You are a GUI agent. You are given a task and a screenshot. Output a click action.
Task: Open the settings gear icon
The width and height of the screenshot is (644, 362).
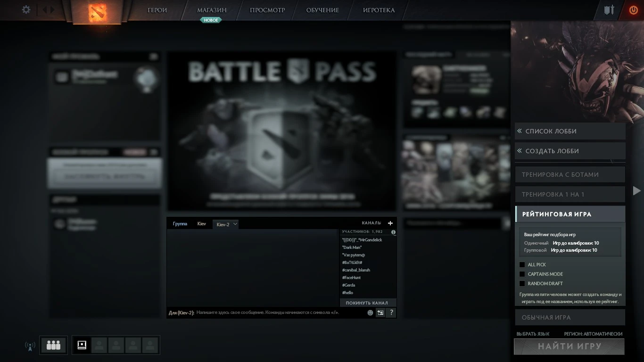tap(26, 9)
